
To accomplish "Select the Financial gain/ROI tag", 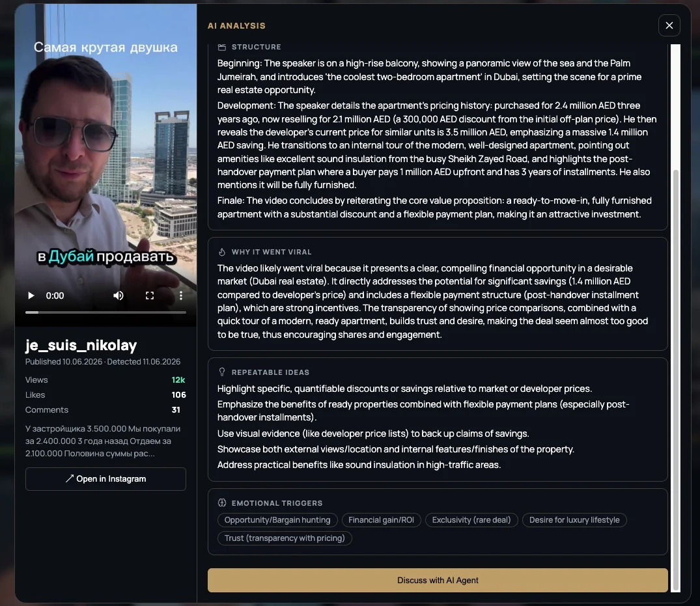I will [381, 520].
